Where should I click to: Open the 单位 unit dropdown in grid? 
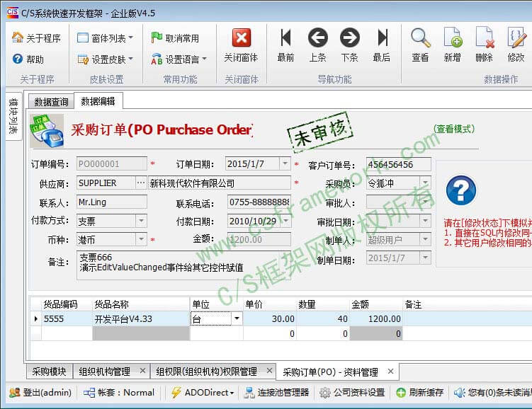click(x=237, y=319)
